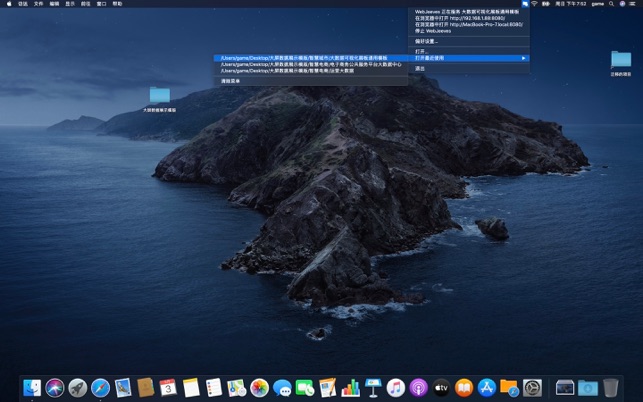Open the App Store from the Dock
The image size is (643, 402).
[x=487, y=387]
